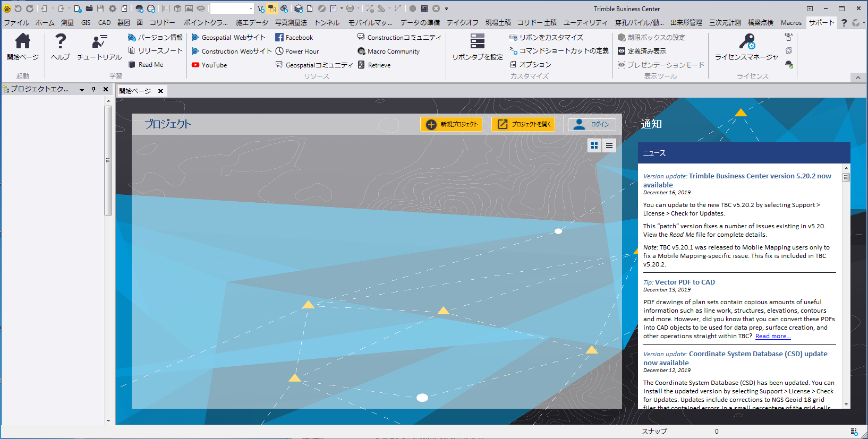868x439 pixels.
Task: Expand print options dropdown arrow
Action: point(358,8)
